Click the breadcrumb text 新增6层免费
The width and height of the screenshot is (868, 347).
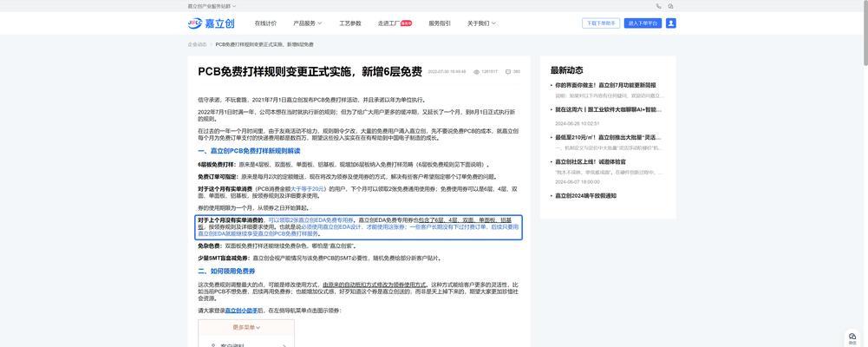(x=299, y=44)
